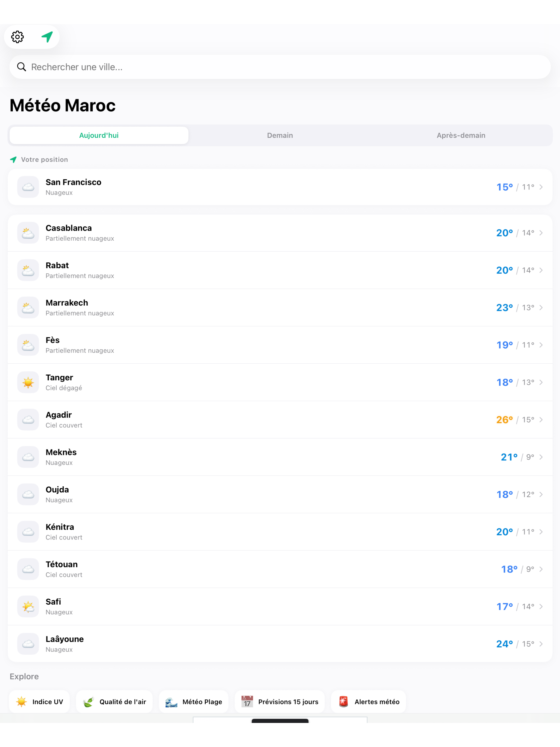The height and width of the screenshot is (747, 560).
Task: Expand Meknès row chevron
Action: coord(541,457)
